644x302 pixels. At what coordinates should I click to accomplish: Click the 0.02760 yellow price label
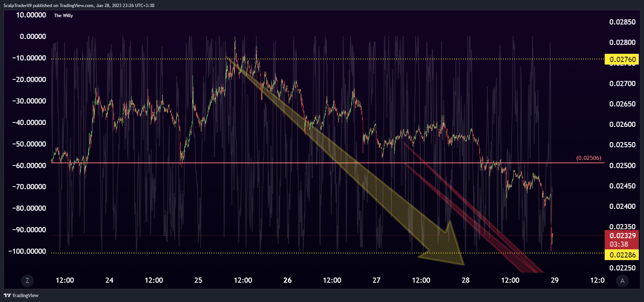point(622,59)
